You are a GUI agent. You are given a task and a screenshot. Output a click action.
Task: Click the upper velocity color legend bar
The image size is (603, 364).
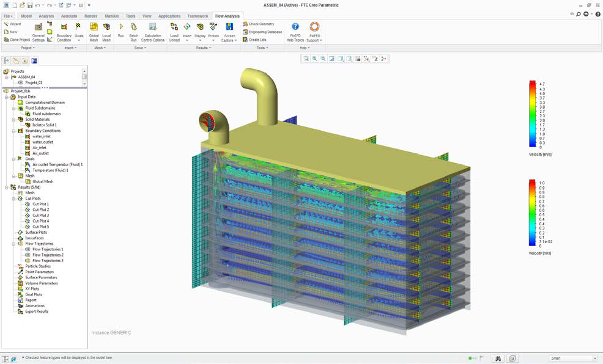532,114
